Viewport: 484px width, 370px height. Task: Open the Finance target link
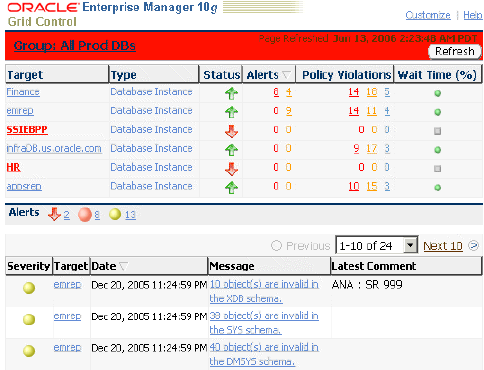(23, 92)
